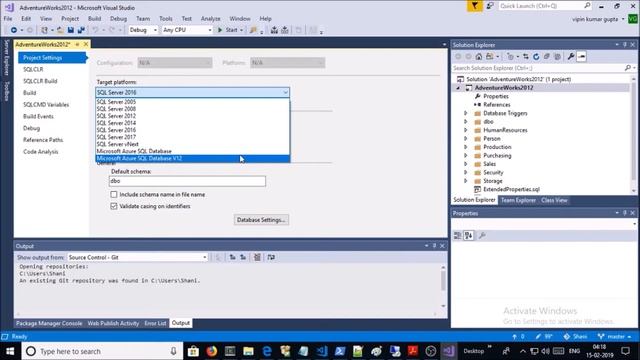Open the Tools menu
Image resolution: width=640 pixels, height=360 pixels.
coord(165,19)
